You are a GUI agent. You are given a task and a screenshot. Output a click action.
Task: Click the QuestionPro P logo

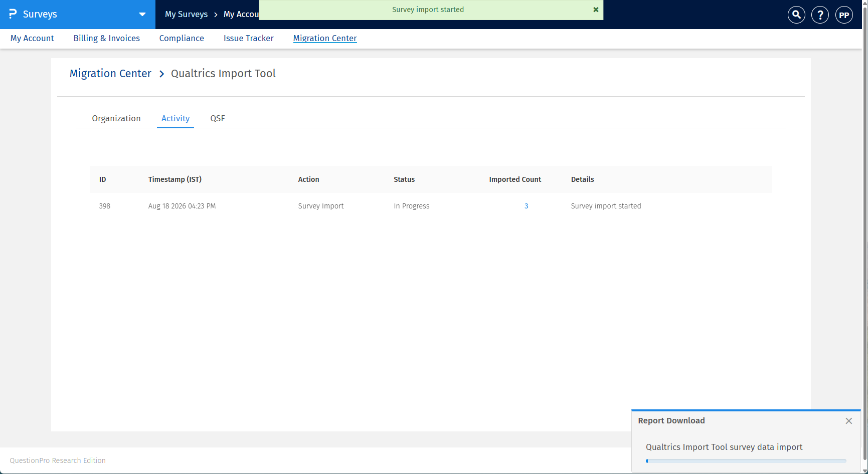[13, 14]
